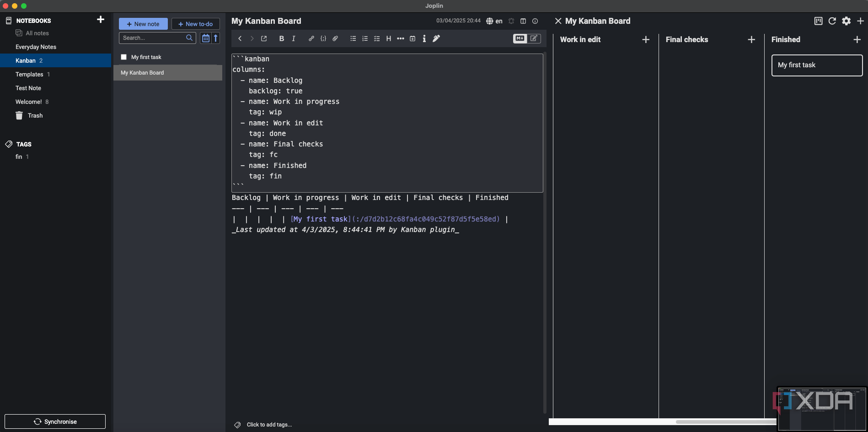Apply italic formatting
868x432 pixels.
[x=294, y=38]
